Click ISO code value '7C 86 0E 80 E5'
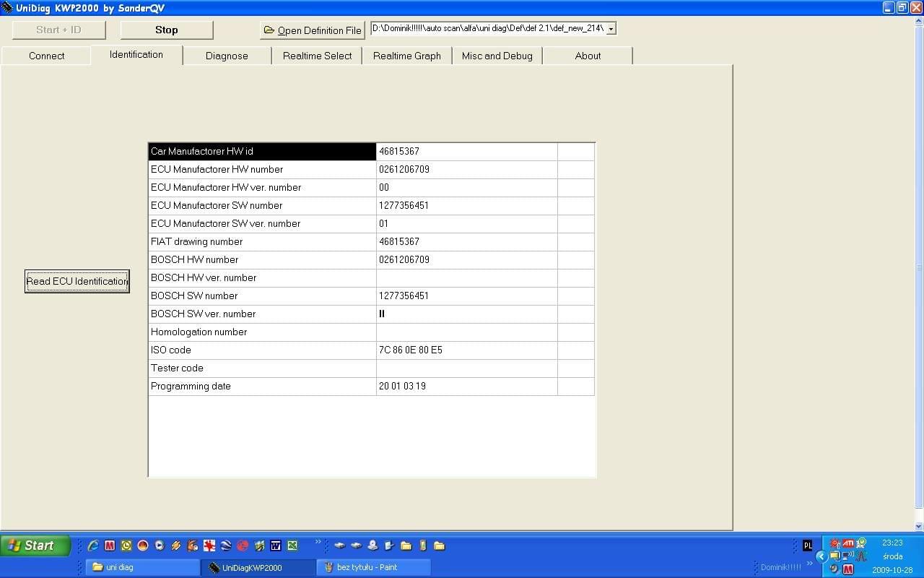924x578 pixels. click(x=467, y=350)
